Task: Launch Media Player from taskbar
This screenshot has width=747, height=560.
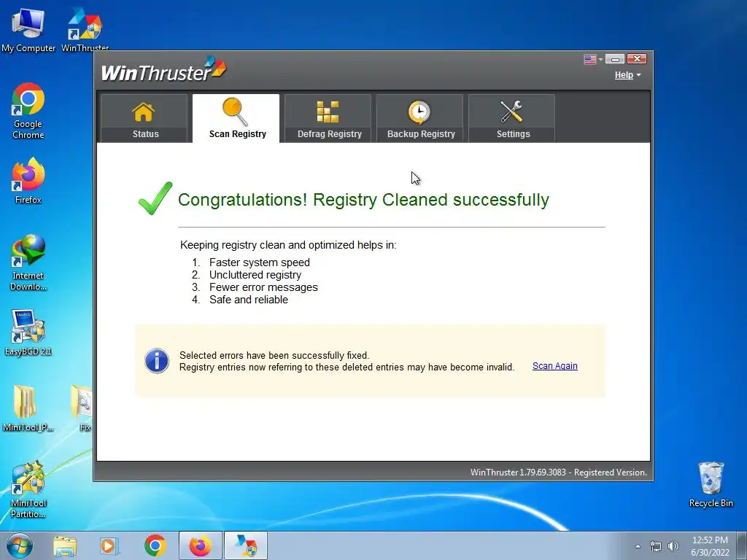Action: click(109, 545)
